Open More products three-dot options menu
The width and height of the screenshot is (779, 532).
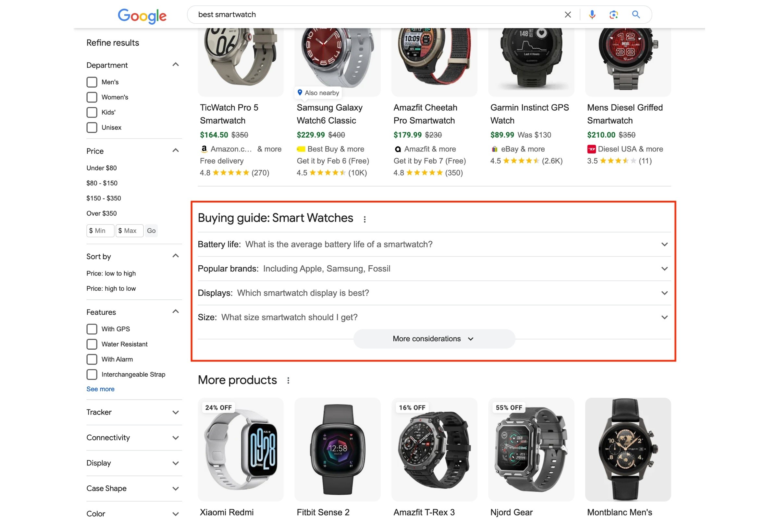[288, 381]
